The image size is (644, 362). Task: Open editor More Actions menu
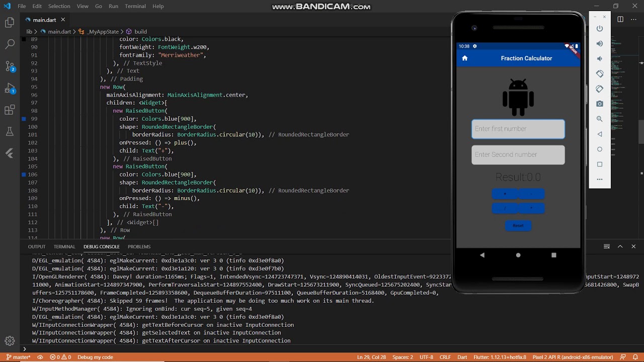coord(633,20)
